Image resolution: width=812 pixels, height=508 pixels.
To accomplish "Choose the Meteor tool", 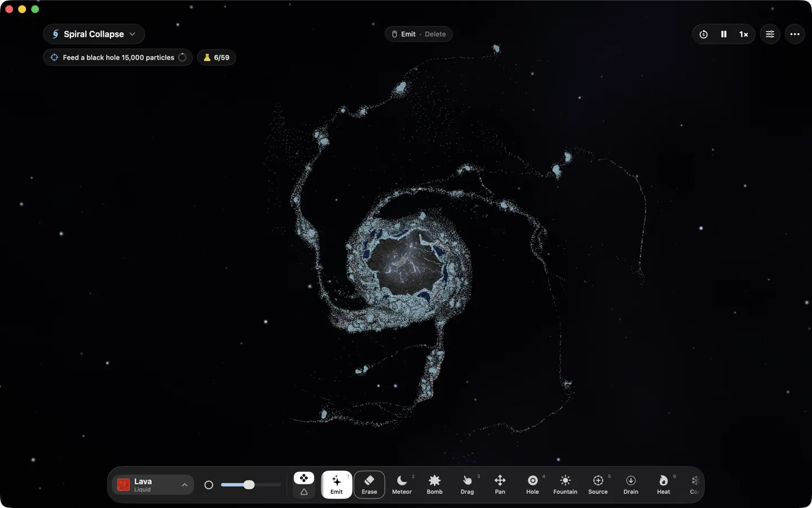I will tap(402, 484).
